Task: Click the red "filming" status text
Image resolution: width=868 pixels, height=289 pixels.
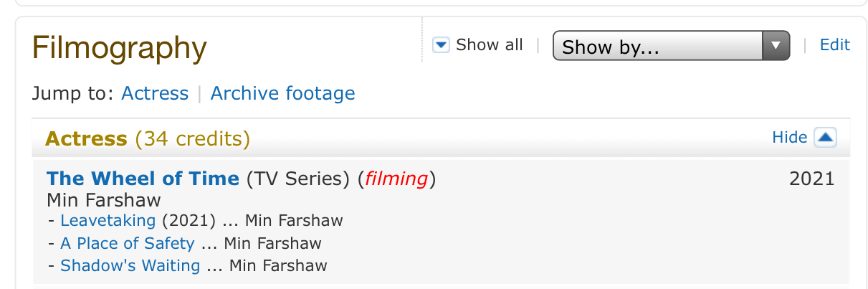Action: (x=396, y=179)
